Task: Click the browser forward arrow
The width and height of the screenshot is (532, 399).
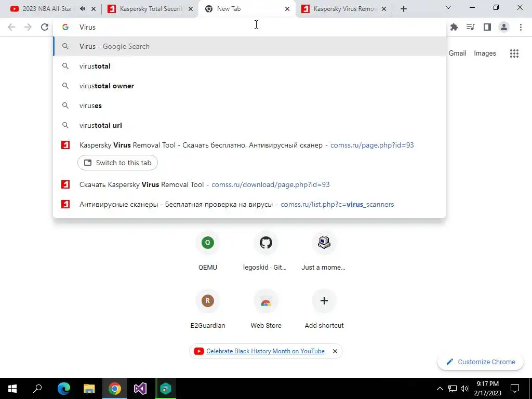Action: point(28,27)
